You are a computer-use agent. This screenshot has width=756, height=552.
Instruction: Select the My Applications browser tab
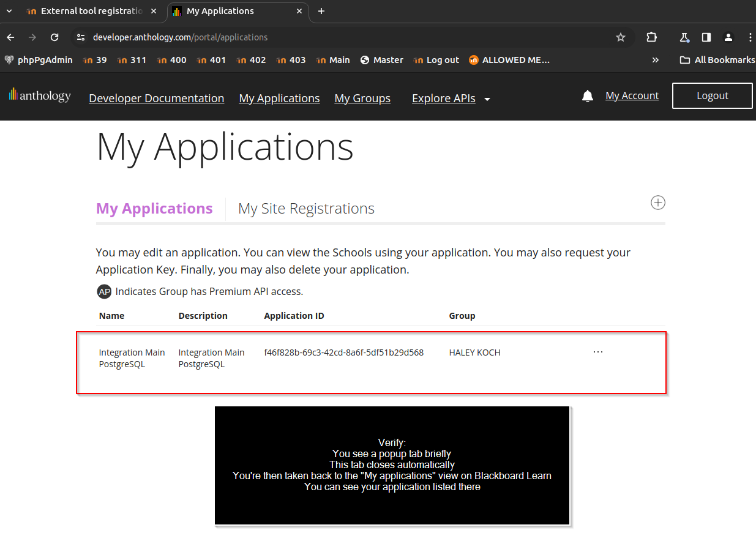pyautogui.click(x=238, y=11)
